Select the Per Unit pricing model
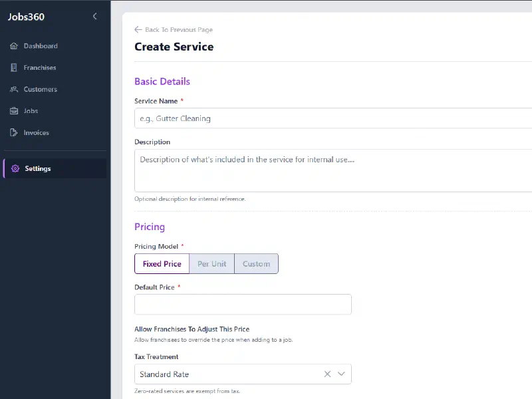The width and height of the screenshot is (532, 399). [x=211, y=263]
